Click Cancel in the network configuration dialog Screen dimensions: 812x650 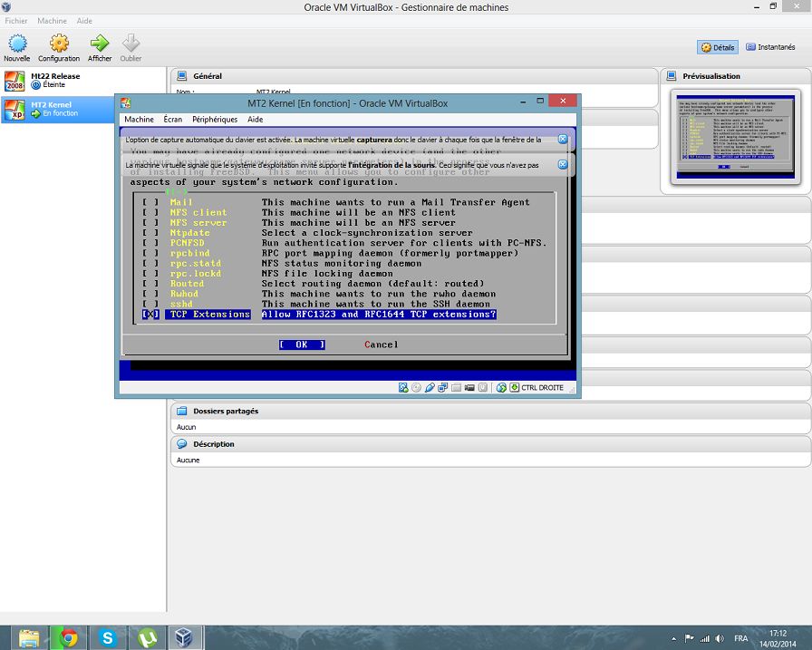382,344
